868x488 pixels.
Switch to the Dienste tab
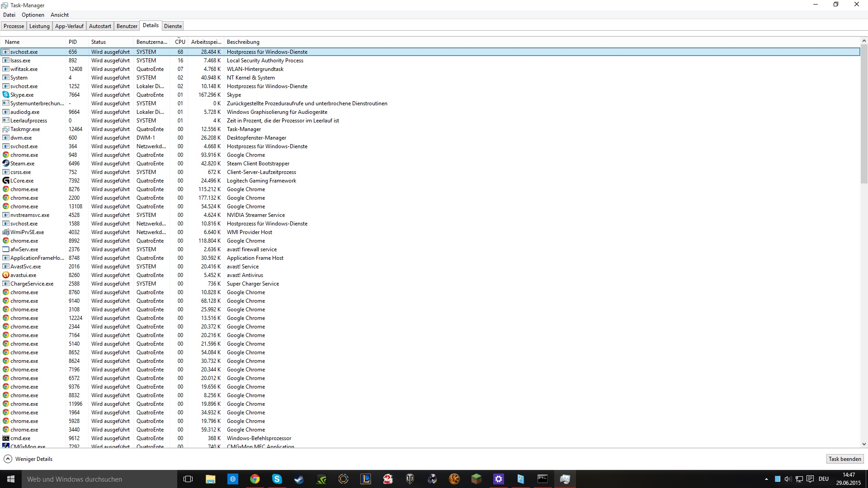click(x=173, y=26)
